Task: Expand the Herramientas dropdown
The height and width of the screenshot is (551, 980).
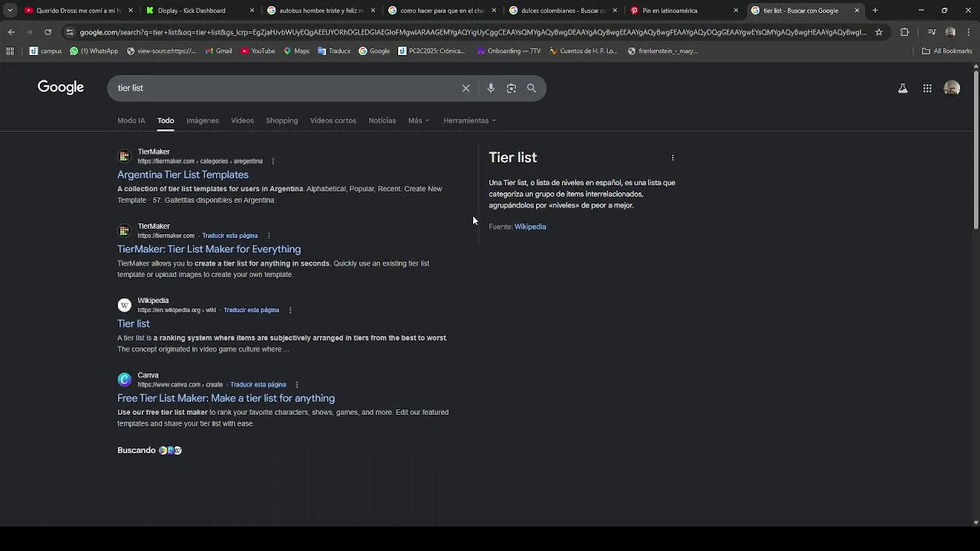Action: tap(469, 121)
